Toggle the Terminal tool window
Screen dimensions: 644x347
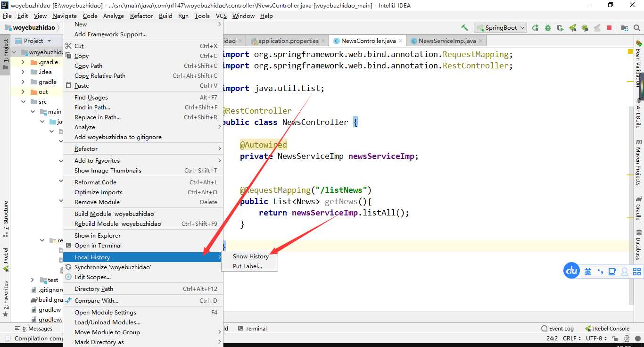(252, 329)
